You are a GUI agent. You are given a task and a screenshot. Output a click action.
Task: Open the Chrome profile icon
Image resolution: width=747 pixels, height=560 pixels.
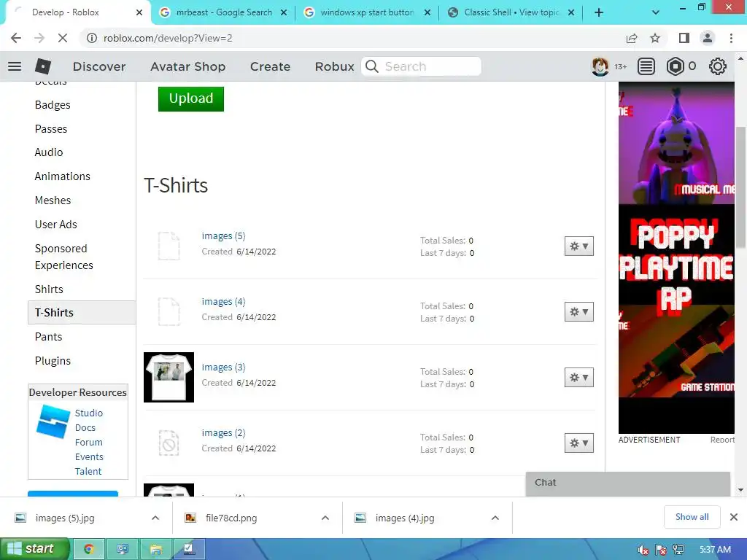point(708,38)
